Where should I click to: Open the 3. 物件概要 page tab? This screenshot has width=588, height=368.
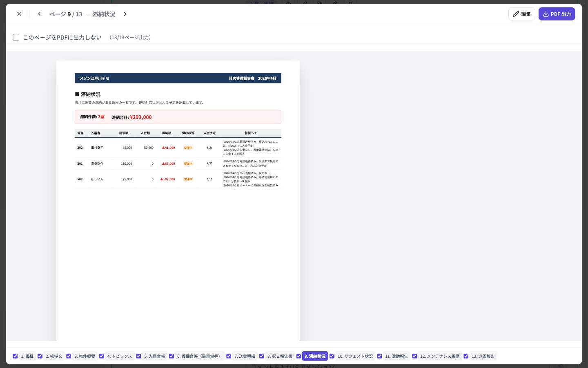pos(85,356)
